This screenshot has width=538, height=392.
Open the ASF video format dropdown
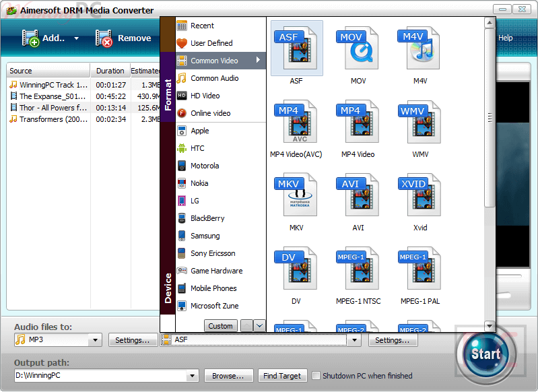[x=354, y=340]
